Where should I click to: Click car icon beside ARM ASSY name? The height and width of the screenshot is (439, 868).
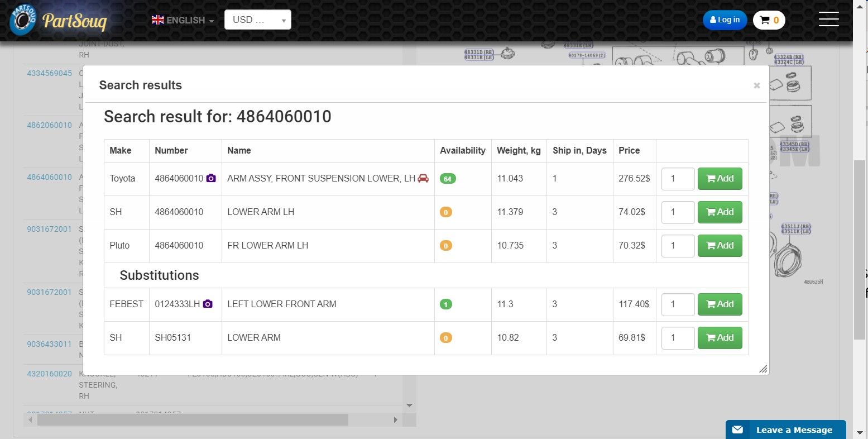point(423,178)
